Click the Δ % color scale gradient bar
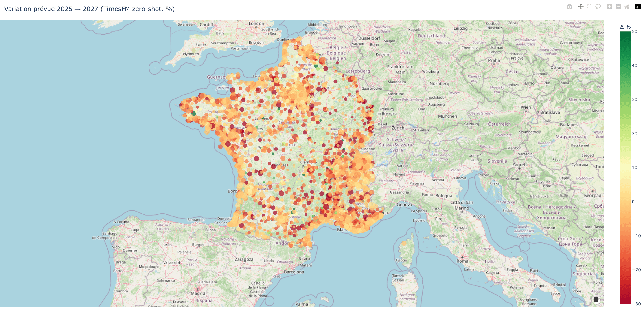The image size is (644, 318). point(625,168)
